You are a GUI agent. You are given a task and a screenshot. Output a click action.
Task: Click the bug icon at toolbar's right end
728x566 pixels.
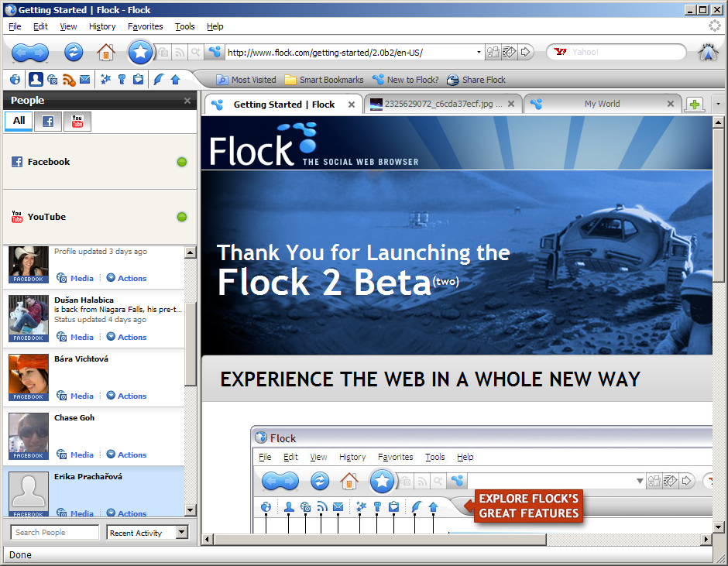tap(708, 52)
